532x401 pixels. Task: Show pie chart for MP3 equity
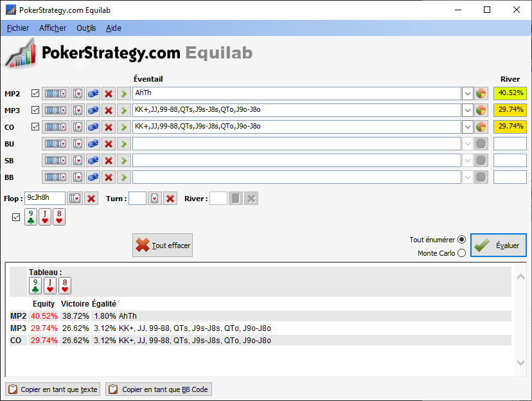pos(481,111)
